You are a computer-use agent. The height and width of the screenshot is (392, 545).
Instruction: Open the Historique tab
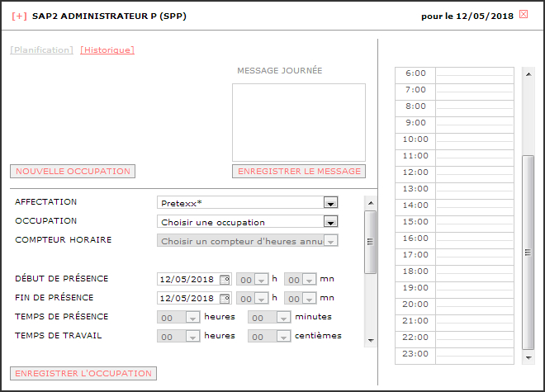107,50
